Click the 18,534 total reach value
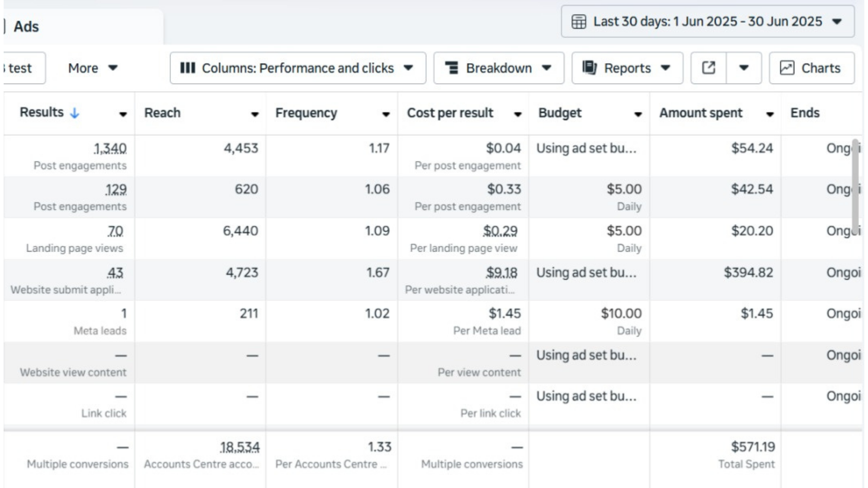This screenshot has width=868, height=488. pos(240,447)
